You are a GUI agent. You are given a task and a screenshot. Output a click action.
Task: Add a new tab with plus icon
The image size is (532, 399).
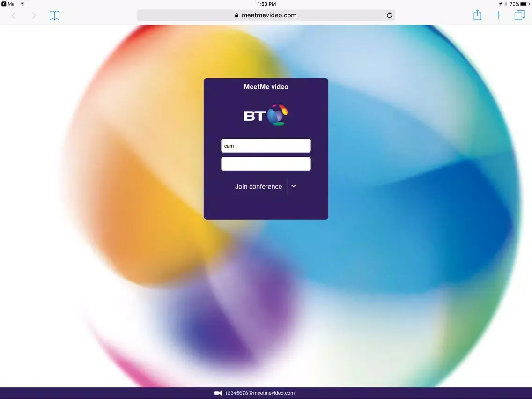click(498, 15)
